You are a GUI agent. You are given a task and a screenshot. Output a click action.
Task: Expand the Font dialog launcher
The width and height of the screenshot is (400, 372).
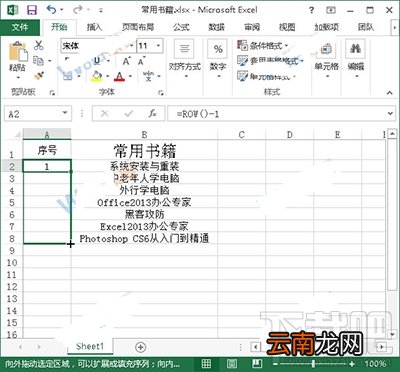click(x=161, y=93)
